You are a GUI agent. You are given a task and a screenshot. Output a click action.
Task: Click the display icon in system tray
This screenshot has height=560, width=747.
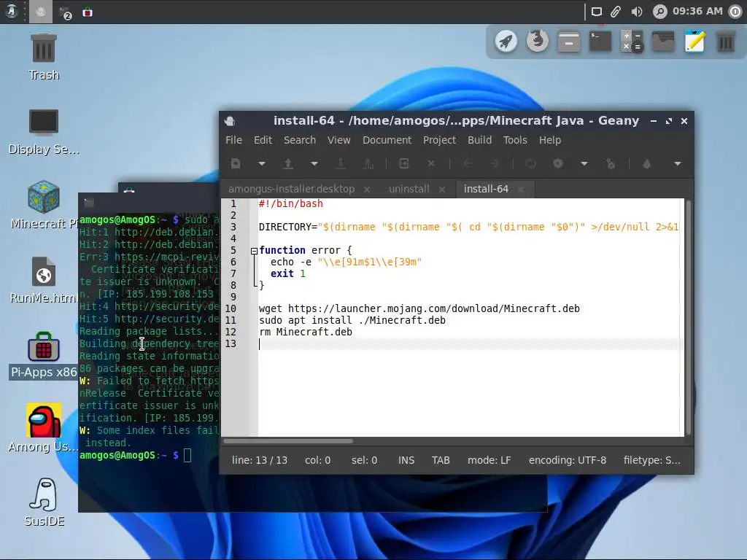click(597, 12)
